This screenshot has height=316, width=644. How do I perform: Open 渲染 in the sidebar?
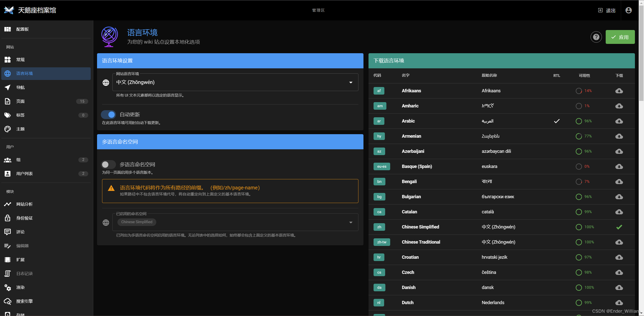(46, 287)
